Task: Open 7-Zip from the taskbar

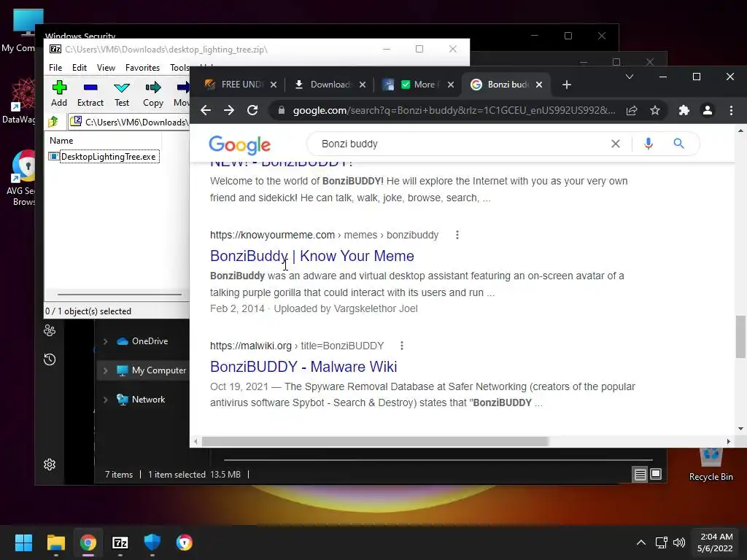Action: (x=120, y=542)
